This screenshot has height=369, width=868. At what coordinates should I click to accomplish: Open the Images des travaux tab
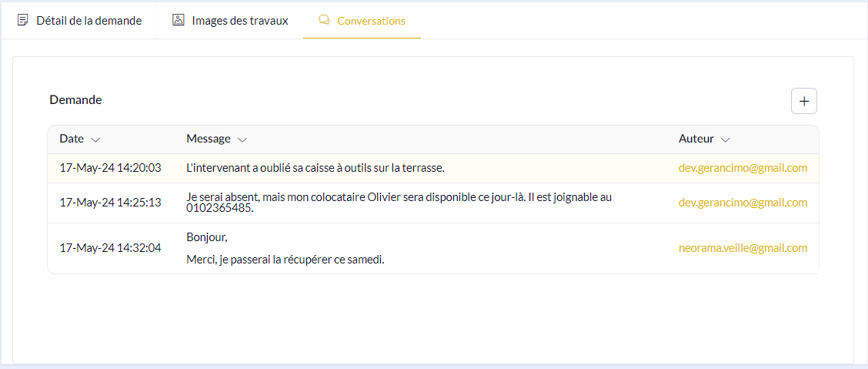[x=239, y=21]
